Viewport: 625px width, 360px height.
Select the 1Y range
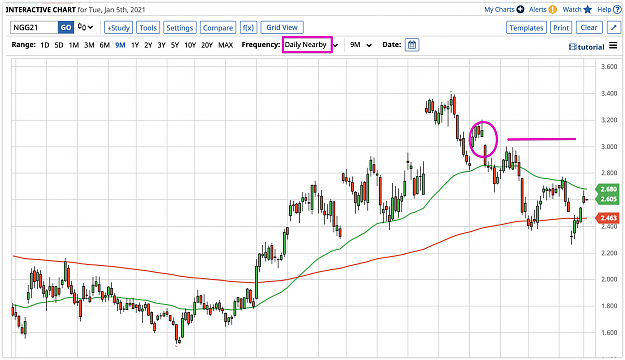tap(135, 45)
